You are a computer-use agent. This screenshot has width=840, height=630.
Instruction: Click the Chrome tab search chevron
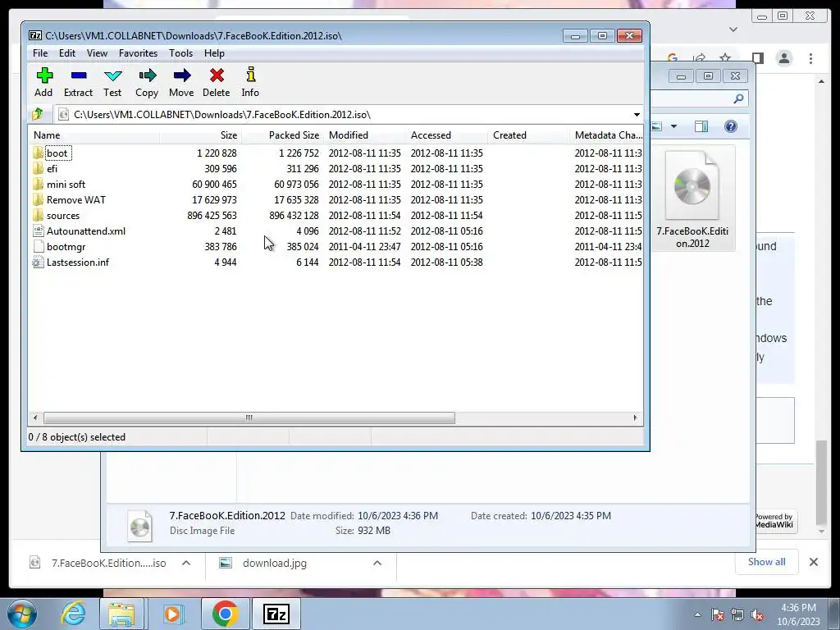coord(733,30)
